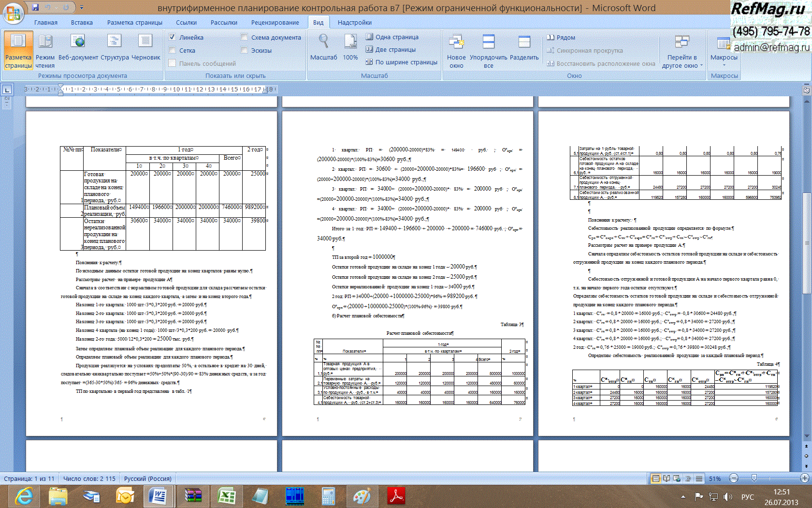The image size is (812, 508).
Task: Open Excel from the taskbar
Action: (x=226, y=496)
